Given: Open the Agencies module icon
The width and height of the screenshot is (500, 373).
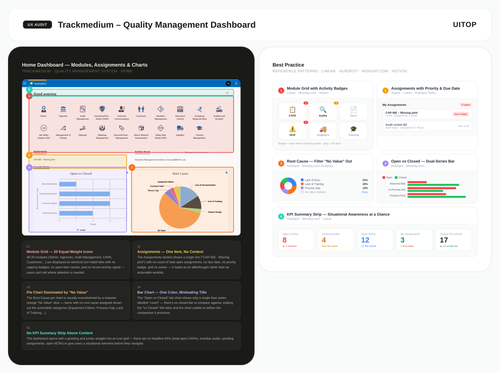Looking at the screenshot, I should tap(63, 109).
